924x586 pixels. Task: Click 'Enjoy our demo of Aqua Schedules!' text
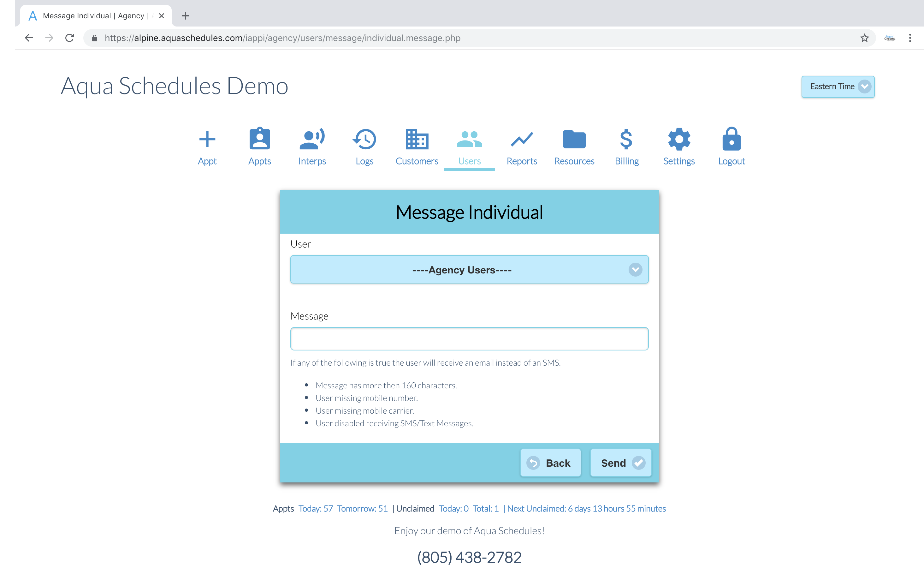(x=469, y=530)
